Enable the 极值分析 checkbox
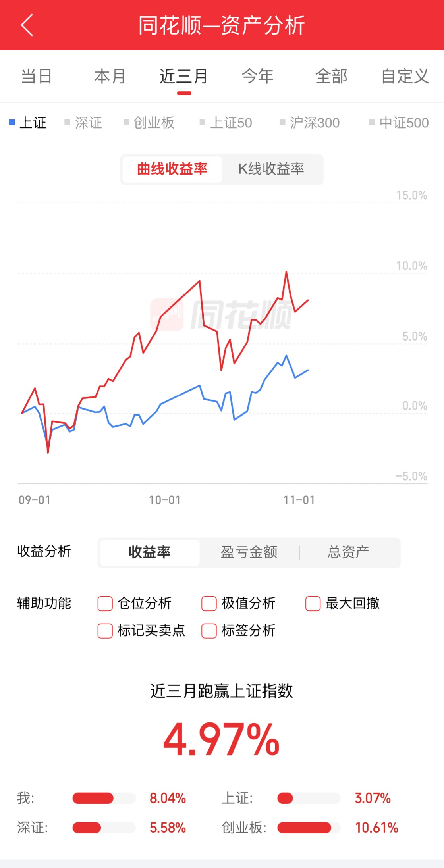The image size is (444, 868). pos(209,603)
